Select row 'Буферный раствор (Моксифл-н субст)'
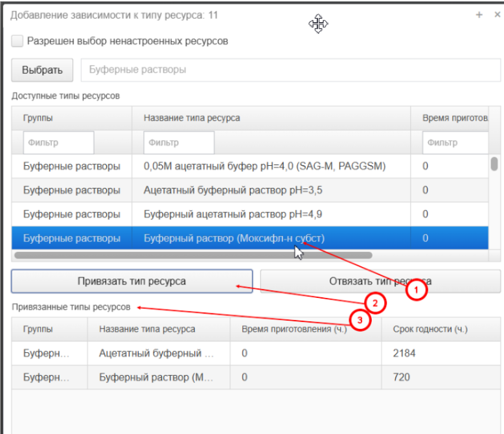 click(250, 238)
